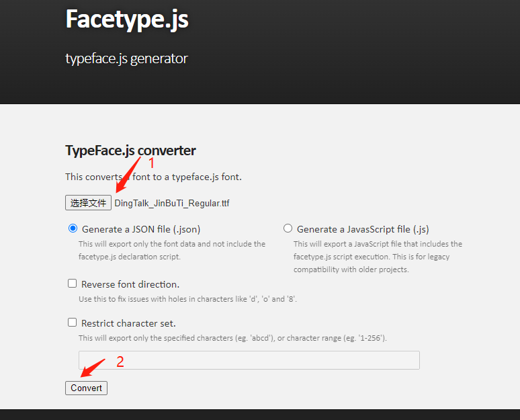Select the Generate a JSON file radio button

(73, 228)
